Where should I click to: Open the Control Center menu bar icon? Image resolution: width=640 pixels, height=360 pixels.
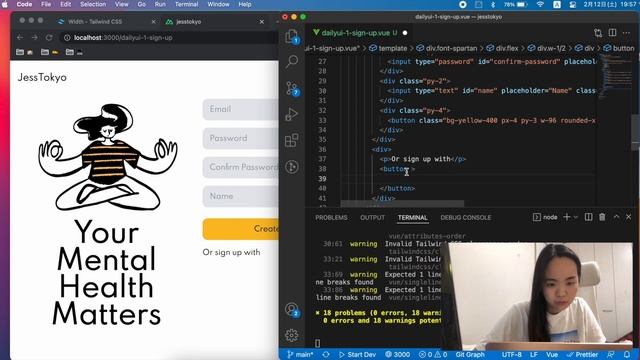pyautogui.click(x=572, y=4)
